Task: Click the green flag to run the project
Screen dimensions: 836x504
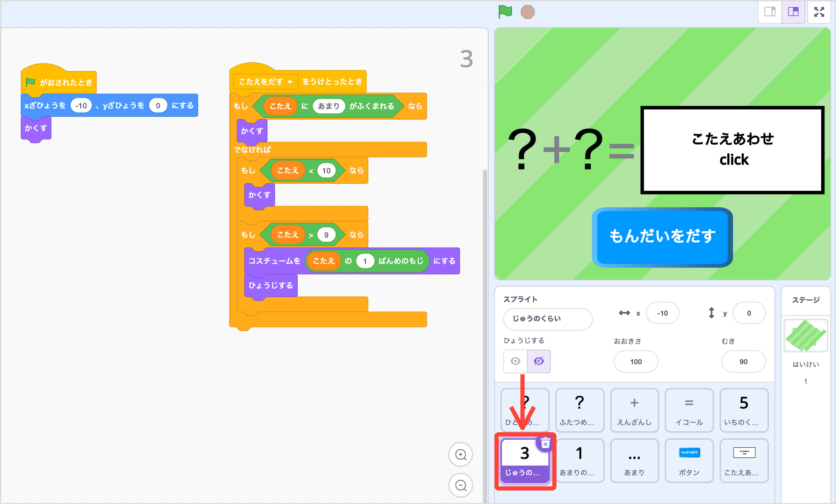Action: coord(505,12)
